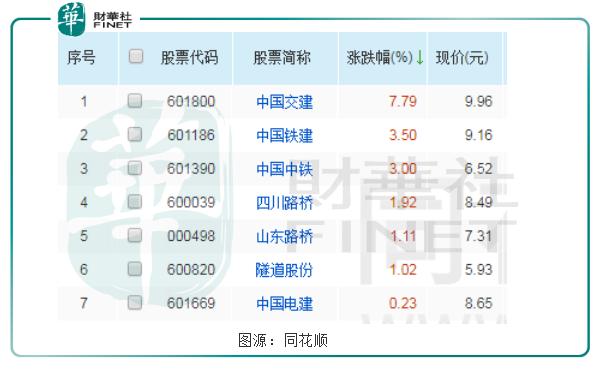Select stock code 000498
604x369 pixels.
191,236
